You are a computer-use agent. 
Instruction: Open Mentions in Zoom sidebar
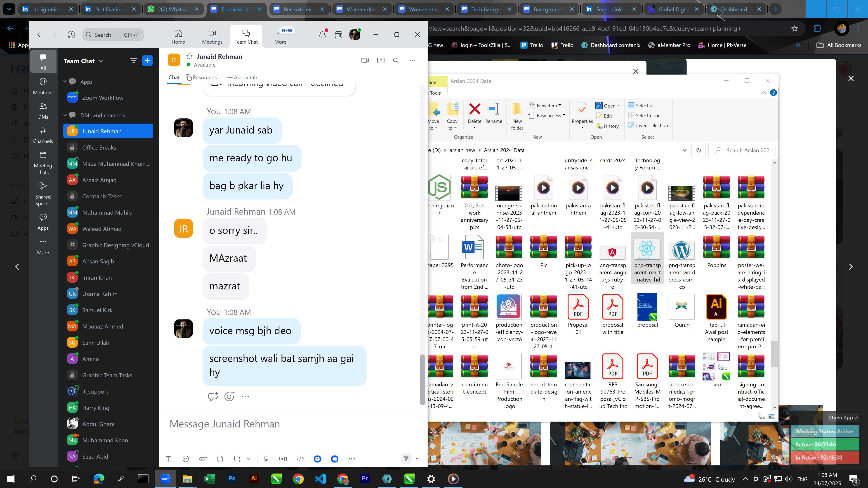click(43, 86)
